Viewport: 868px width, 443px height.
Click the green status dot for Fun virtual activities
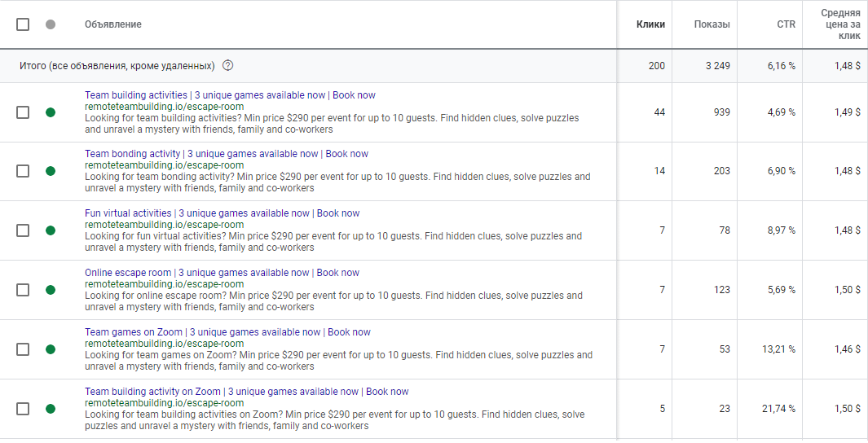[51, 230]
